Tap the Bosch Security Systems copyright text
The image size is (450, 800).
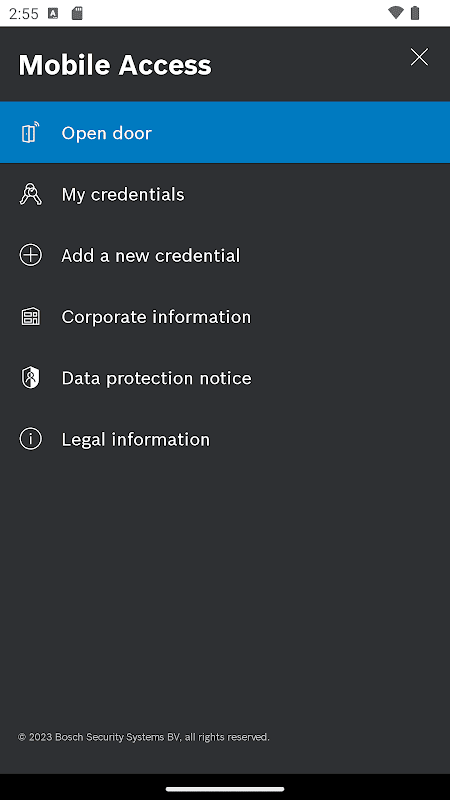coord(143,737)
